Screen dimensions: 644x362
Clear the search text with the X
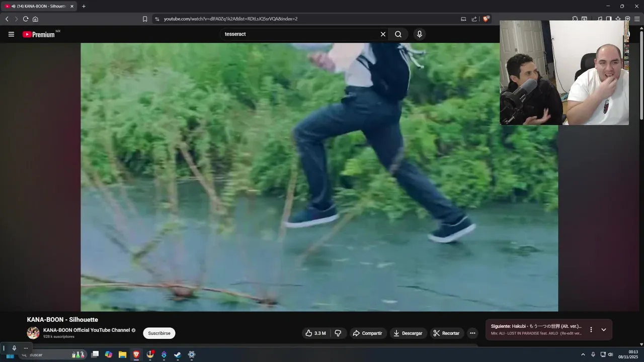[383, 34]
